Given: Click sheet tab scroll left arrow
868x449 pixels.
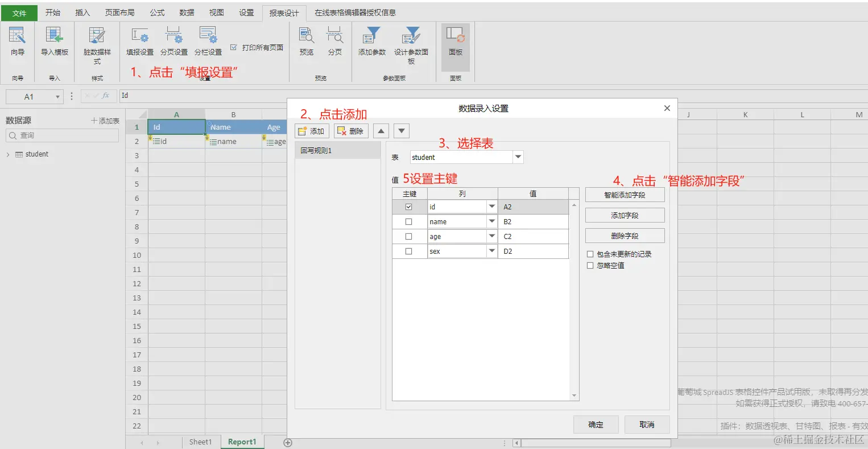Looking at the screenshot, I should pyautogui.click(x=142, y=443).
